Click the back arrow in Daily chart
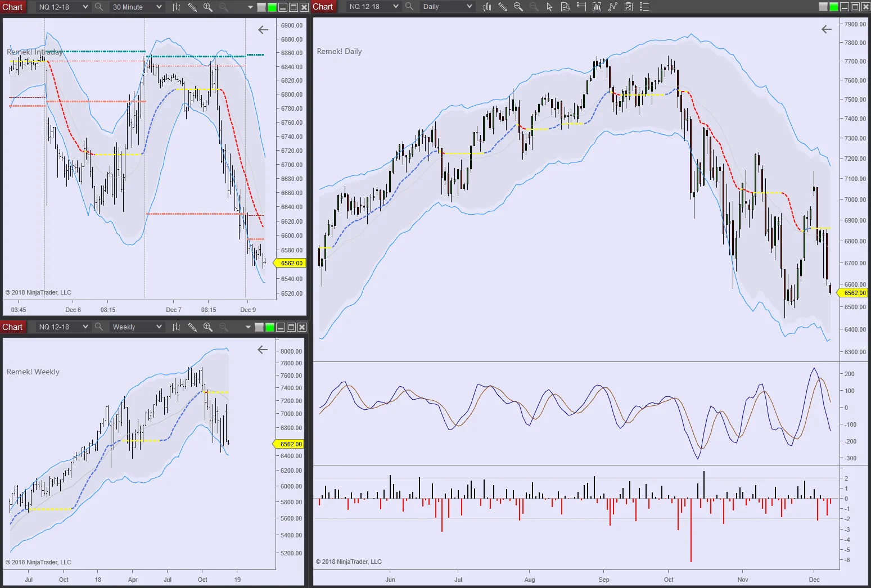 [x=826, y=29]
